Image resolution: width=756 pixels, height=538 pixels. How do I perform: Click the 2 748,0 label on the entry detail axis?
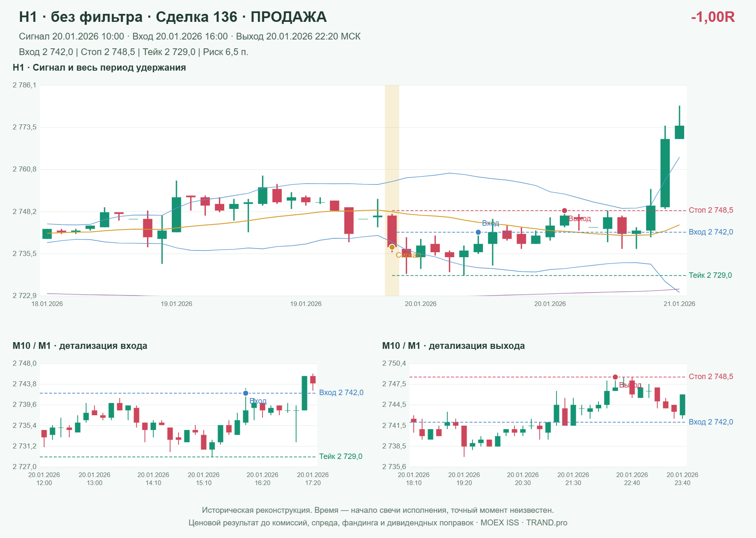pos(24,364)
